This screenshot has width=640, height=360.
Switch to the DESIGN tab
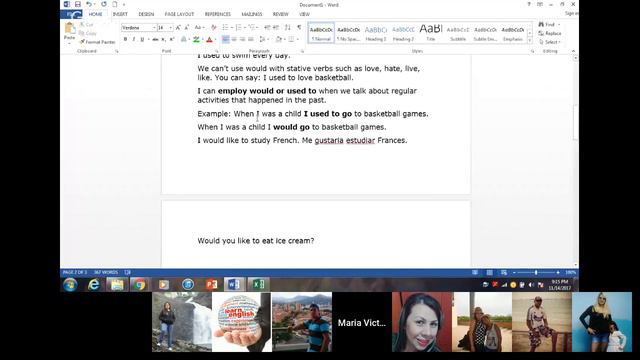point(146,14)
